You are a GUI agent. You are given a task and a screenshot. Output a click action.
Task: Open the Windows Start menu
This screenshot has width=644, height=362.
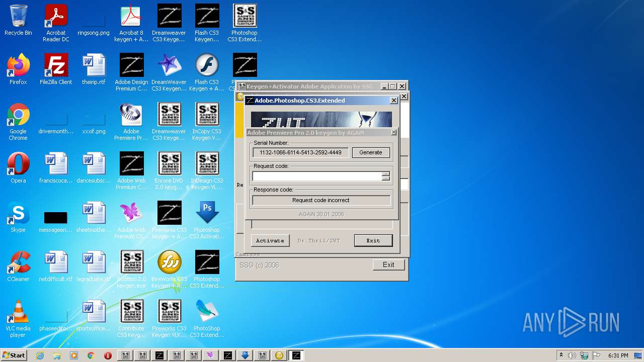click(x=14, y=355)
